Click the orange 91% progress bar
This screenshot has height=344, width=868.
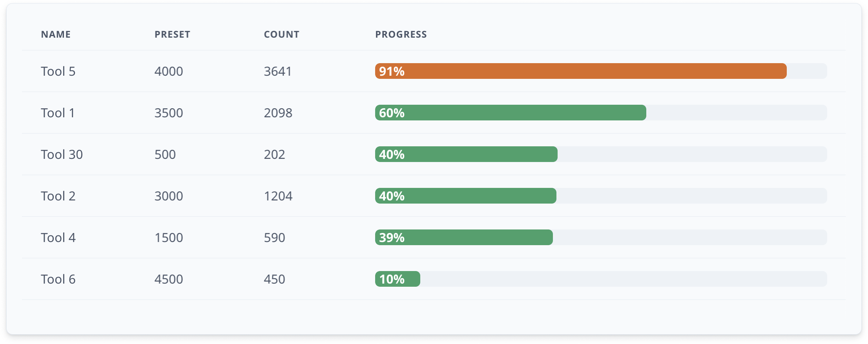581,71
